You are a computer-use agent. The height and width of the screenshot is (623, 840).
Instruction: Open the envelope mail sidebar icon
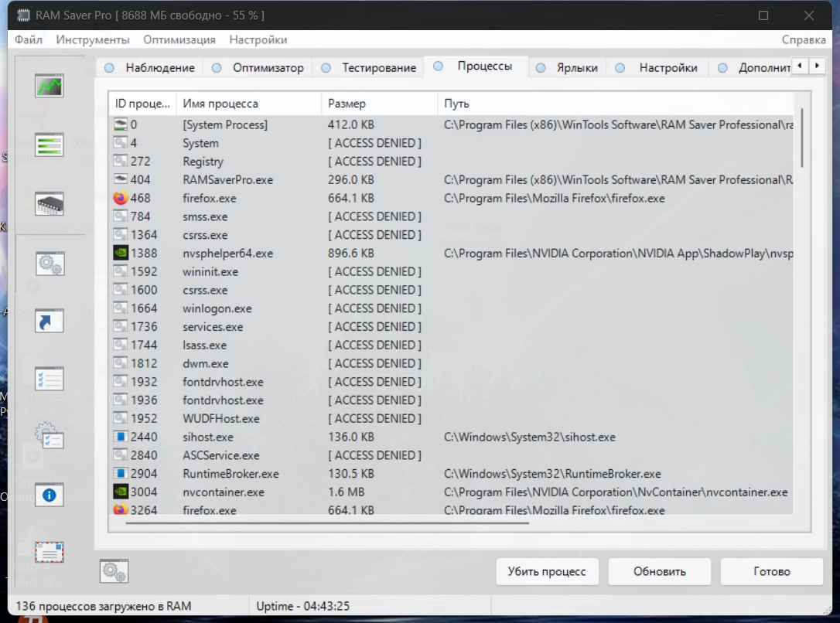click(x=50, y=552)
